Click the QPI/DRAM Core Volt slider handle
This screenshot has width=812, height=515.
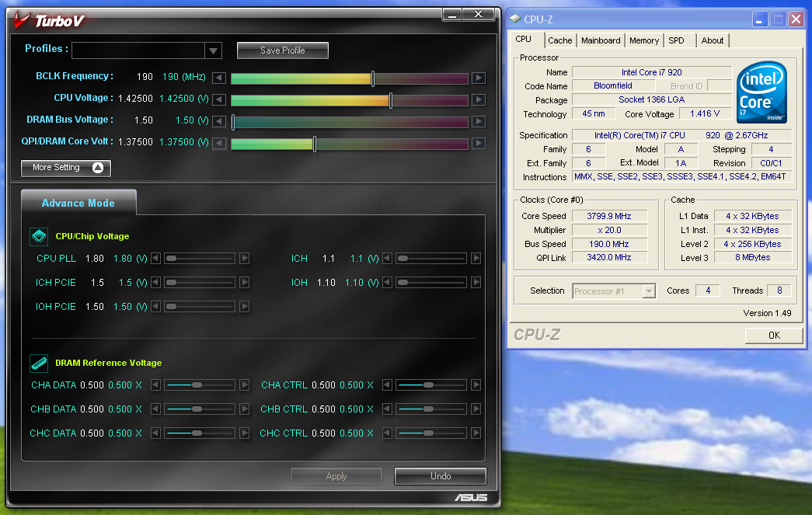point(315,144)
